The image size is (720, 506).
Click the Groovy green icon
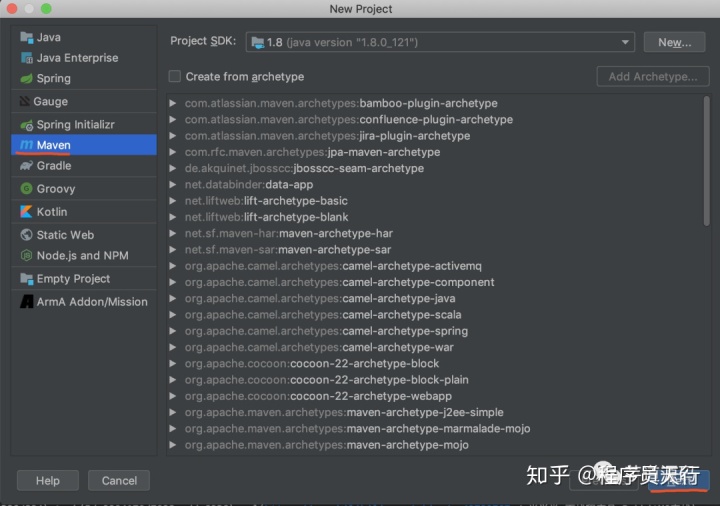tap(27, 189)
